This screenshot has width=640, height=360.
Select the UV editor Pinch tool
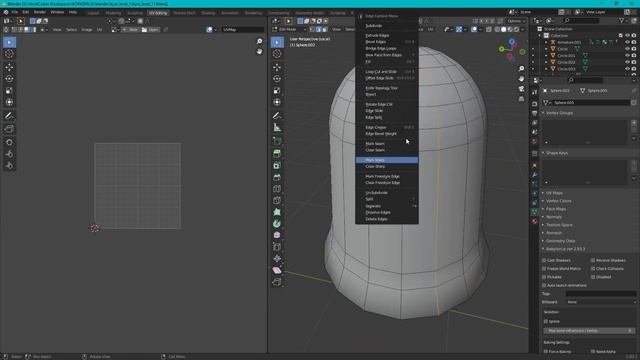(x=9, y=166)
